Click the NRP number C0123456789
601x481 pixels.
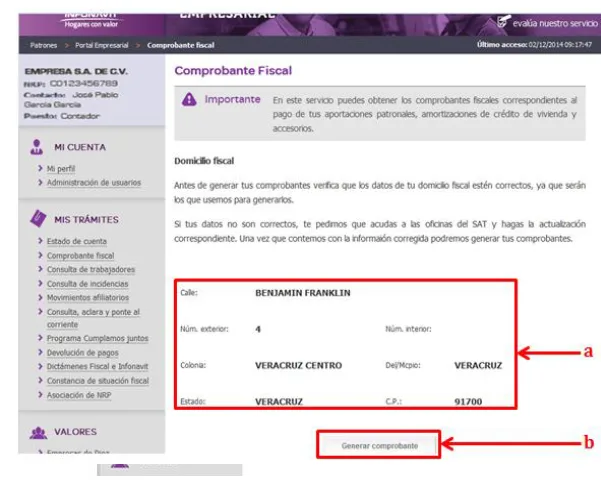[x=84, y=83]
